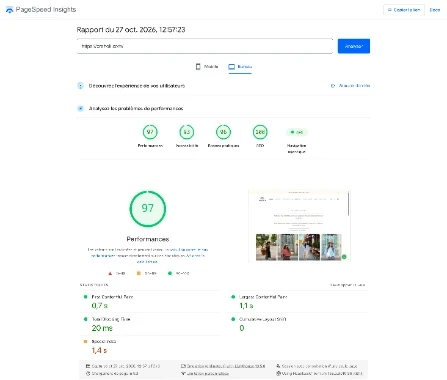Jump to Bonnes pratiques score gauge 96
This screenshot has width=447, height=380.
tap(223, 132)
